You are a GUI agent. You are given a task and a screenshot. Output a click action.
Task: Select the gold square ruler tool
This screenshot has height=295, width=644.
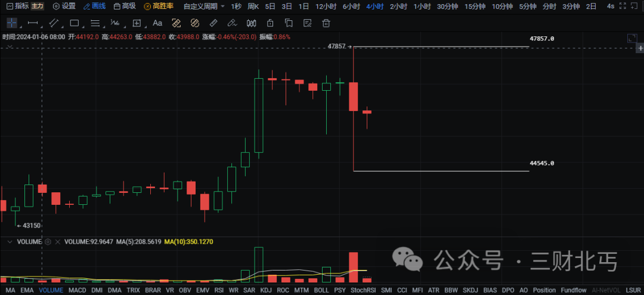tap(176, 23)
